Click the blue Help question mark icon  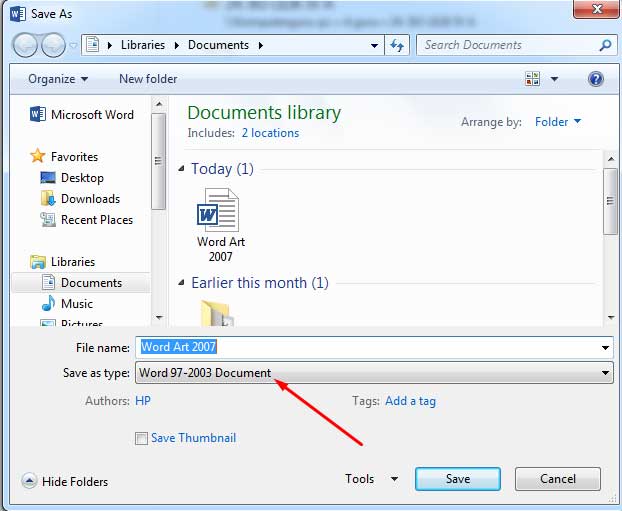pyautogui.click(x=596, y=79)
